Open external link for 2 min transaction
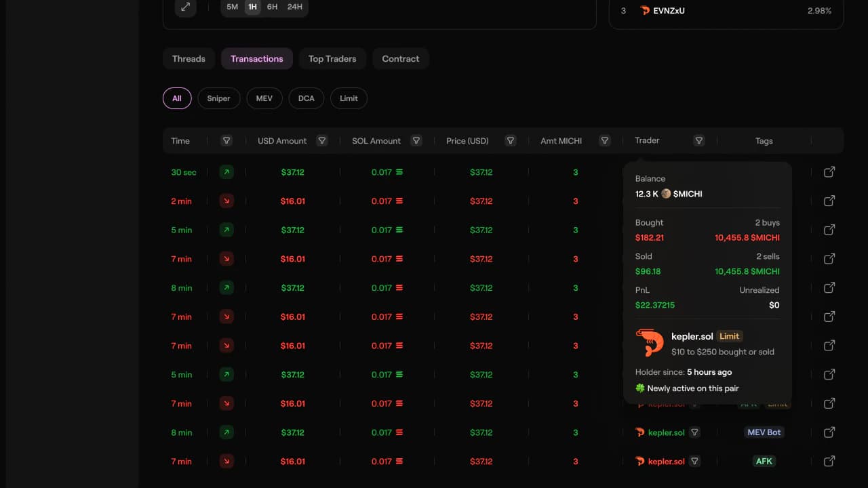Viewport: 868px width, 488px height. [829, 201]
